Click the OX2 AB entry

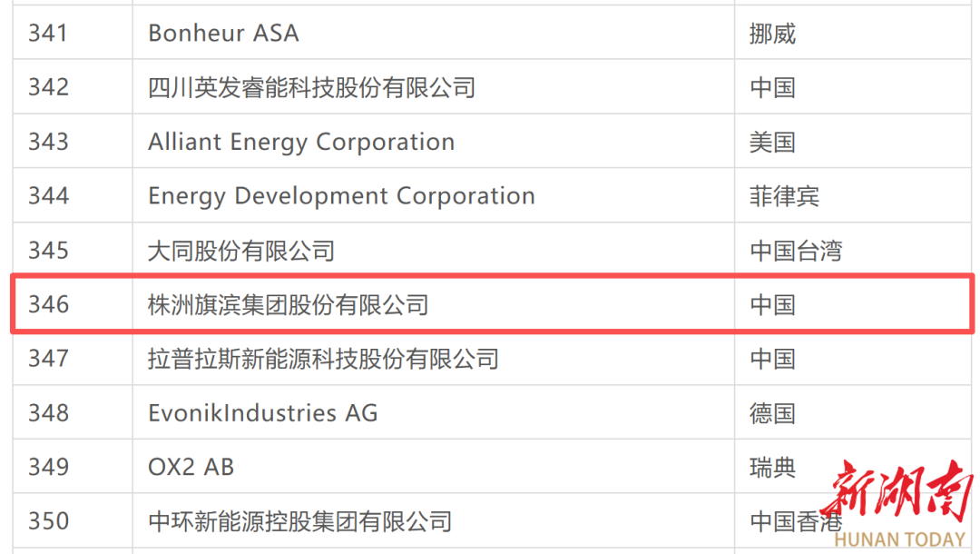191,467
